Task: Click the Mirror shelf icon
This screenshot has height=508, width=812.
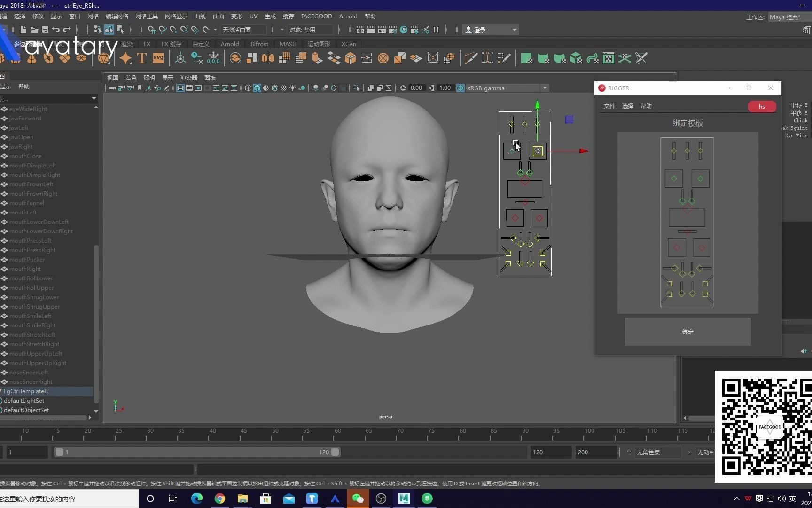Action: tap(268, 58)
